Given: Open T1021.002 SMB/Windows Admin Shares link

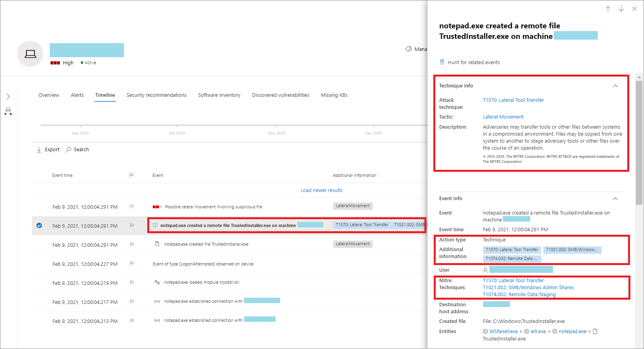Looking at the screenshot, I should click(528, 288).
